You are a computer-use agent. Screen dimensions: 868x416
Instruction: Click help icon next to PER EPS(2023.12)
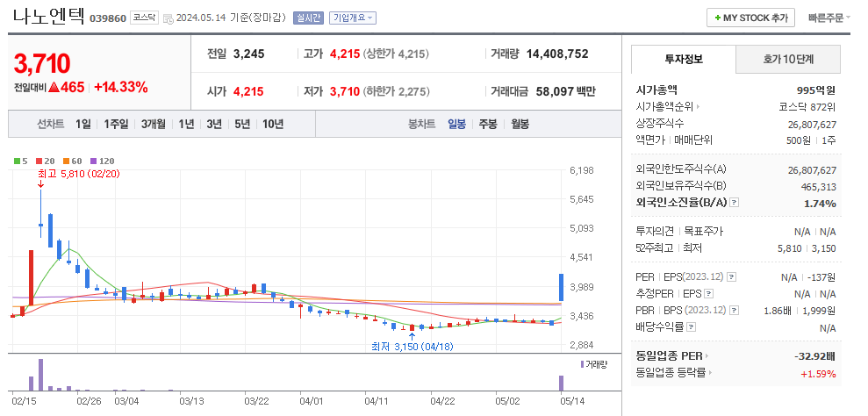click(x=731, y=276)
